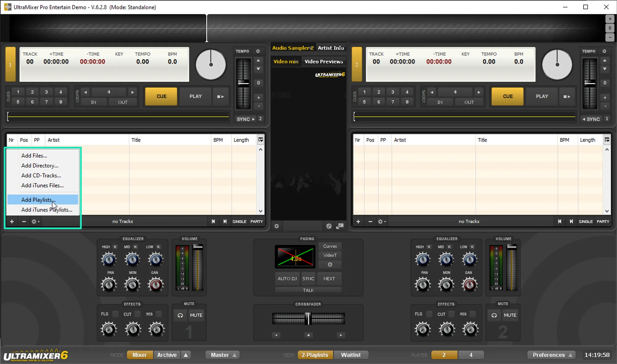The image size is (617, 364).
Task: Switch to the Artist Info tab
Action: 331,48
